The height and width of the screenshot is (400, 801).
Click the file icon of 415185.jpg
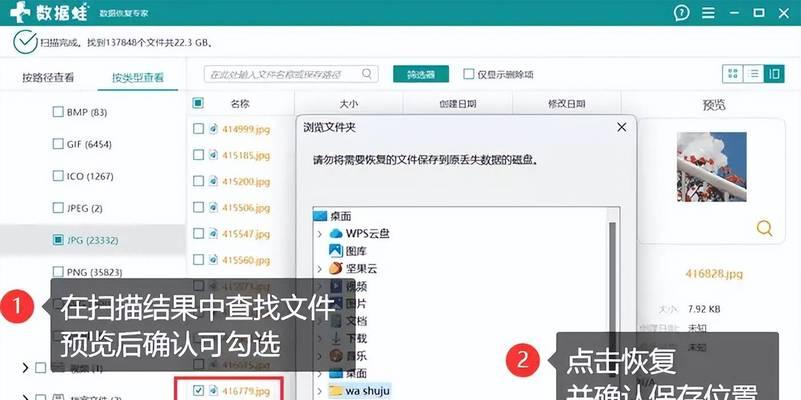[213, 155]
